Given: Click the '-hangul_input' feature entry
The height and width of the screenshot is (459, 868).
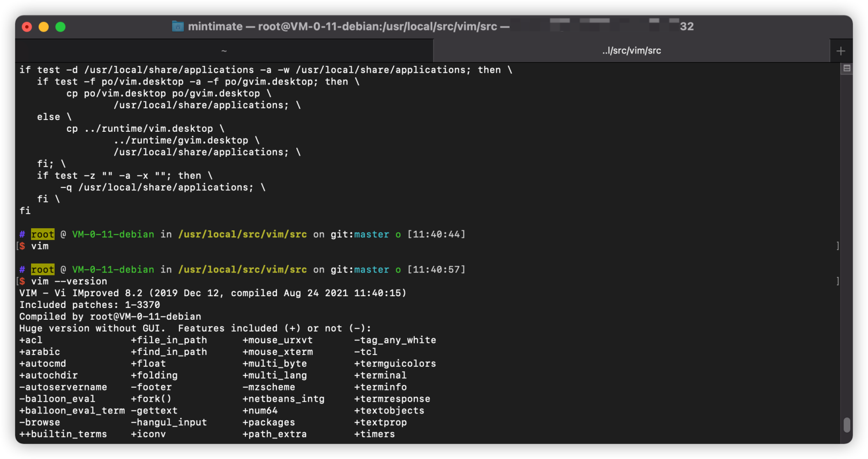Looking at the screenshot, I should 169,423.
